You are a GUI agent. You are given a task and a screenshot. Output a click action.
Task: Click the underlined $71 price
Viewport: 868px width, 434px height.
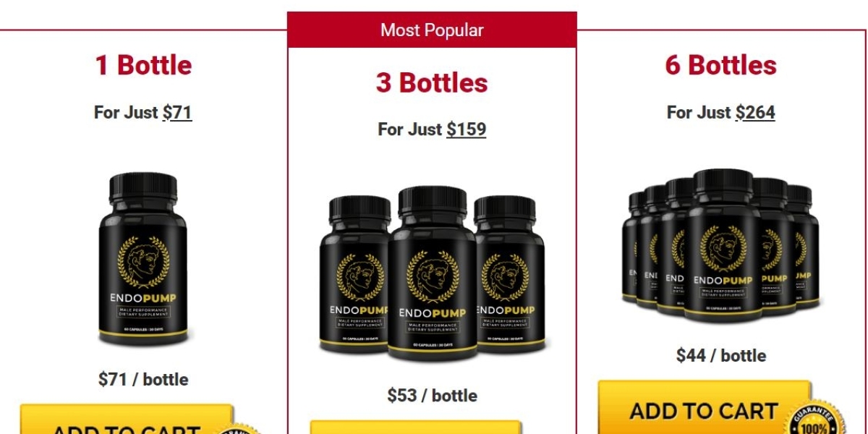pyautogui.click(x=177, y=112)
